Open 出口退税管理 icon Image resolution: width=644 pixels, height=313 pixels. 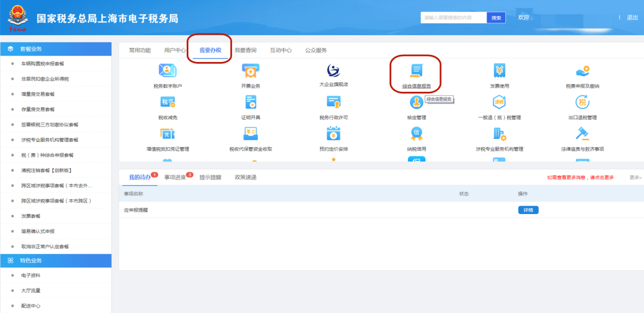(x=583, y=102)
